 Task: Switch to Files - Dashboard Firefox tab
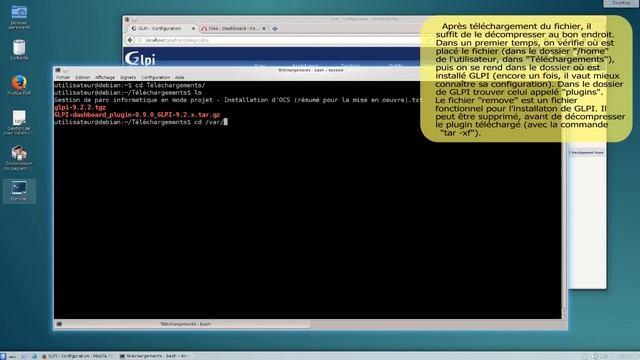click(x=233, y=29)
